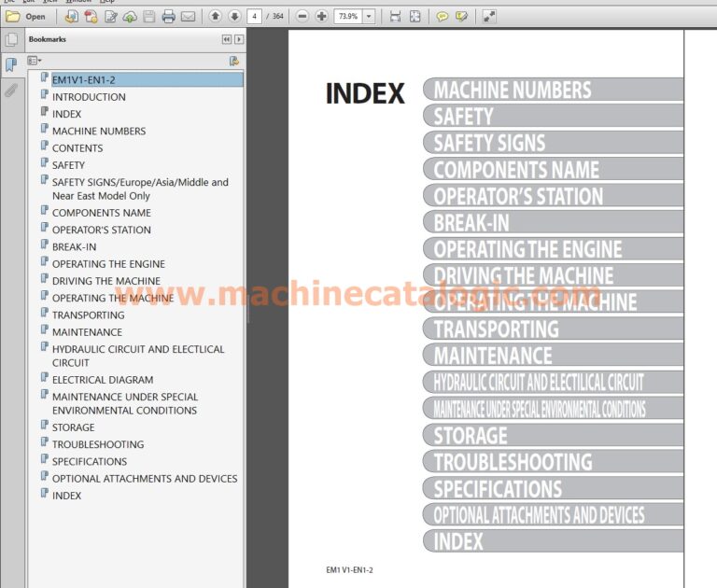Collapse the Bookmarks panel with the double-arrow button
Viewport: 717px width, 588px height.
[226, 39]
